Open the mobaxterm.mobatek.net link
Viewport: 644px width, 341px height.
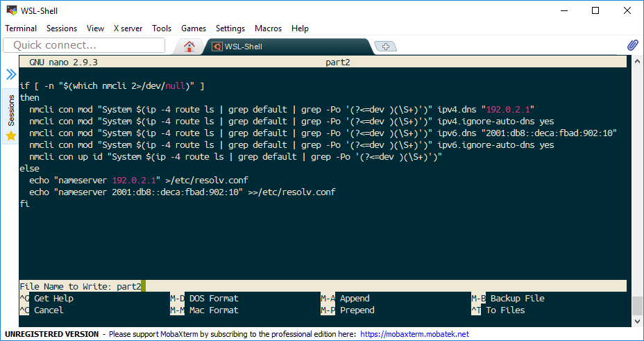tap(414, 334)
